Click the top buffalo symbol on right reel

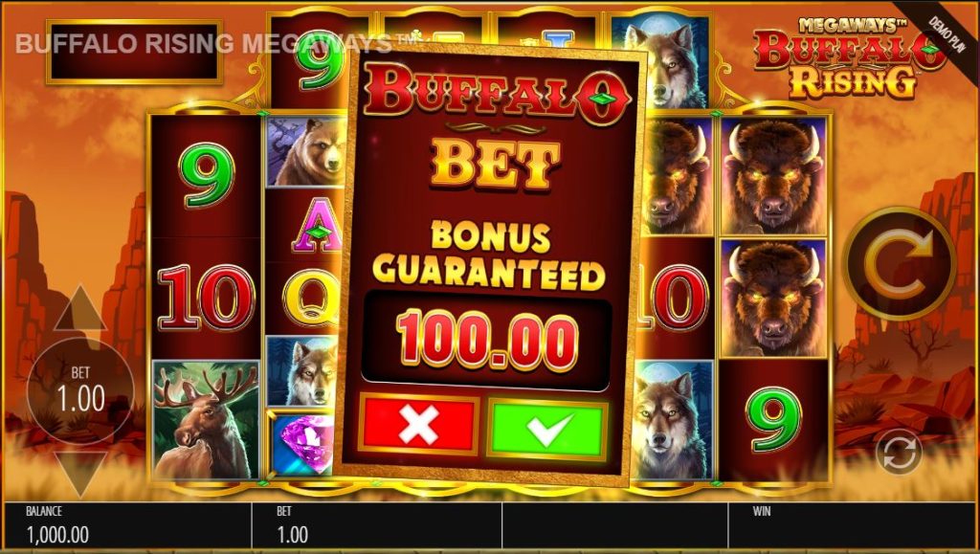[x=773, y=175]
